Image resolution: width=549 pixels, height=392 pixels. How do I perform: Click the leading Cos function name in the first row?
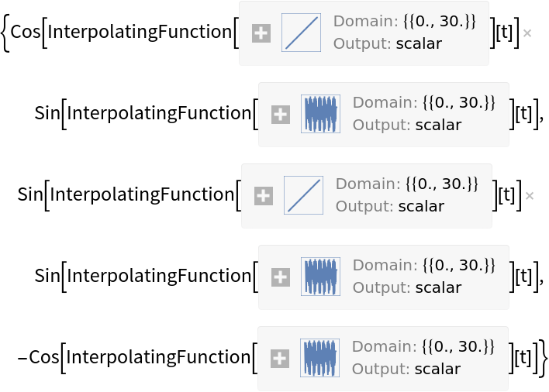26,35
